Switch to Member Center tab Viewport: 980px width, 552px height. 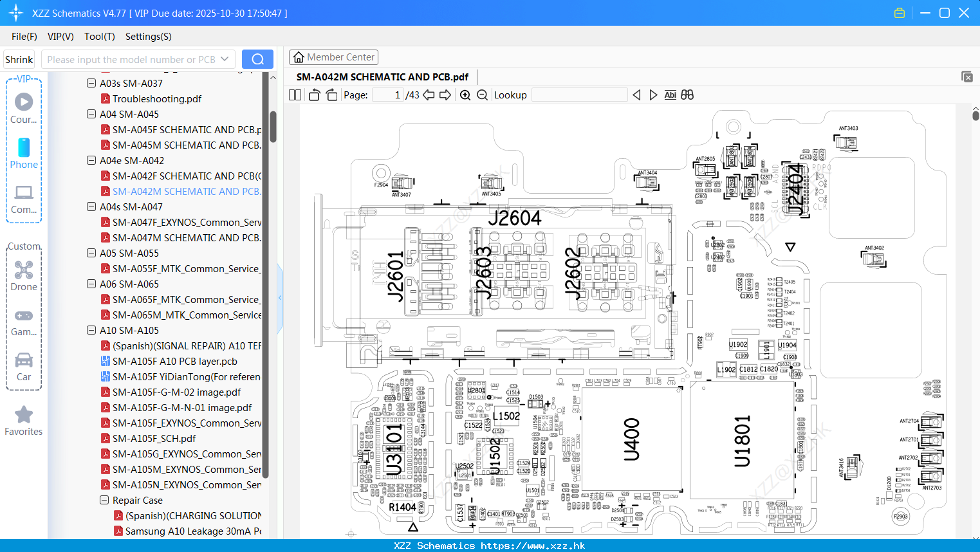(333, 57)
